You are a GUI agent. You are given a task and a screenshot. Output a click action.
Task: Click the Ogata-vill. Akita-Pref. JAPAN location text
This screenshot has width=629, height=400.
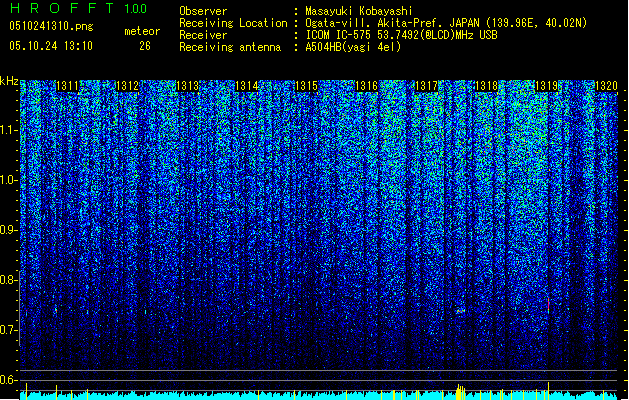click(x=446, y=23)
